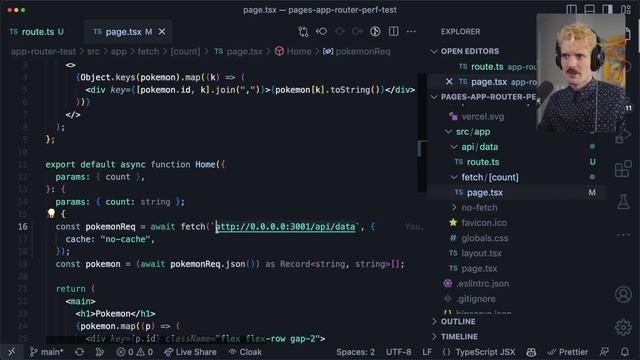Click go to previous change icon
Screen dimensions: 640x360
coord(322,31)
